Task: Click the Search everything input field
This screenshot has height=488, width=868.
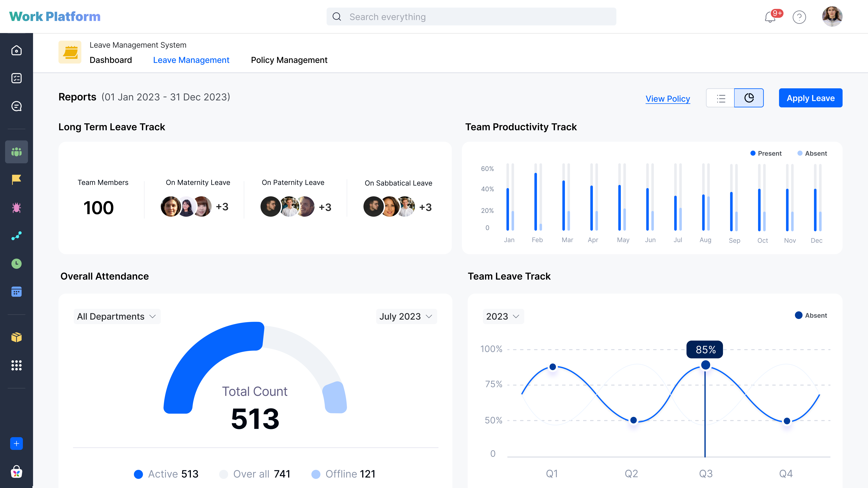Action: point(471,17)
